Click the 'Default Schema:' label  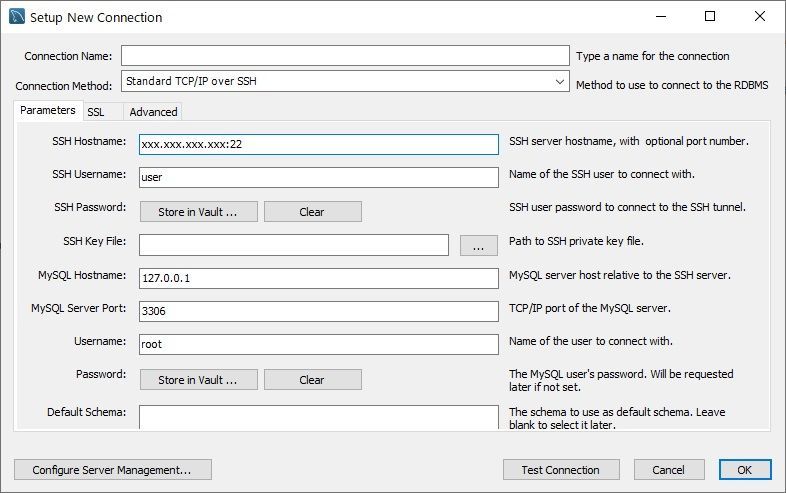click(x=87, y=412)
